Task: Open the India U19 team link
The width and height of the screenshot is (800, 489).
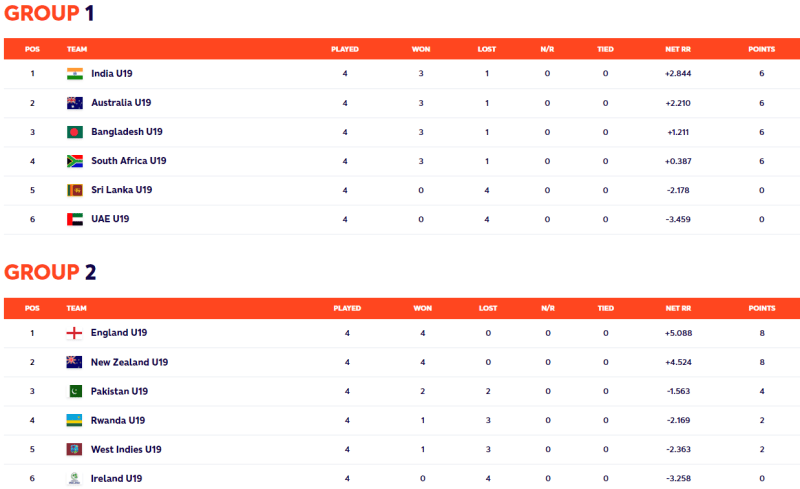Action: (115, 73)
